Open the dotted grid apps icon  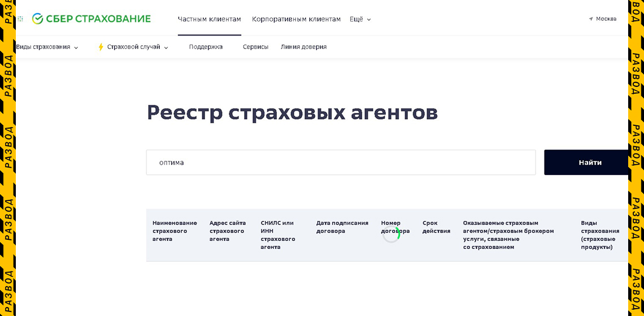point(20,19)
